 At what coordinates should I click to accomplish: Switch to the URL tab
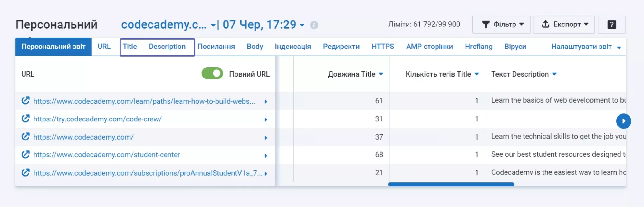pos(104,47)
